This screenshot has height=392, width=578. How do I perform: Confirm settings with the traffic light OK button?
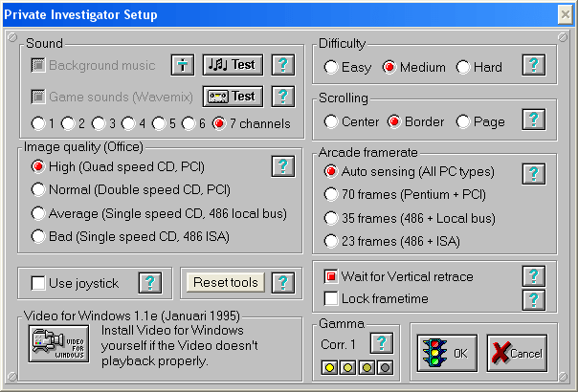pos(447,354)
